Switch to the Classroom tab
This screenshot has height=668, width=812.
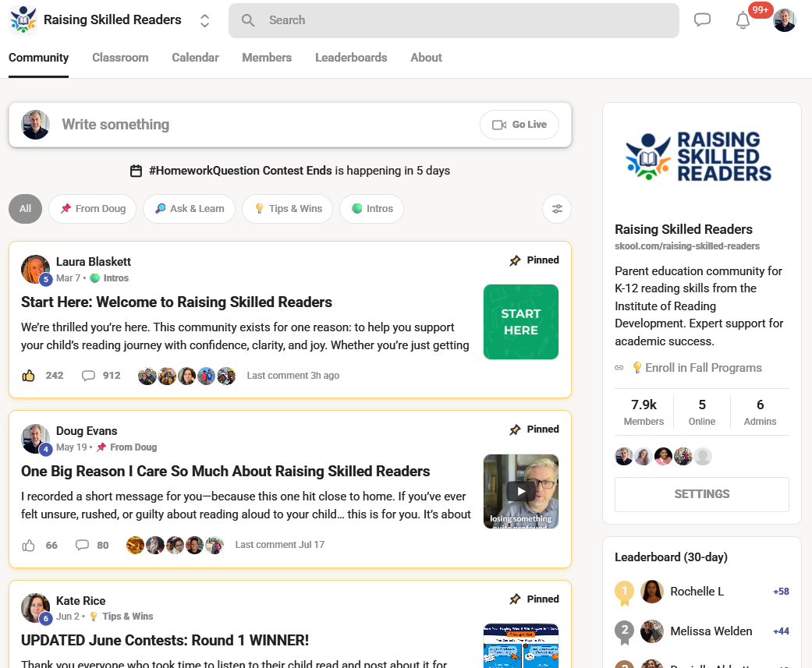click(120, 58)
